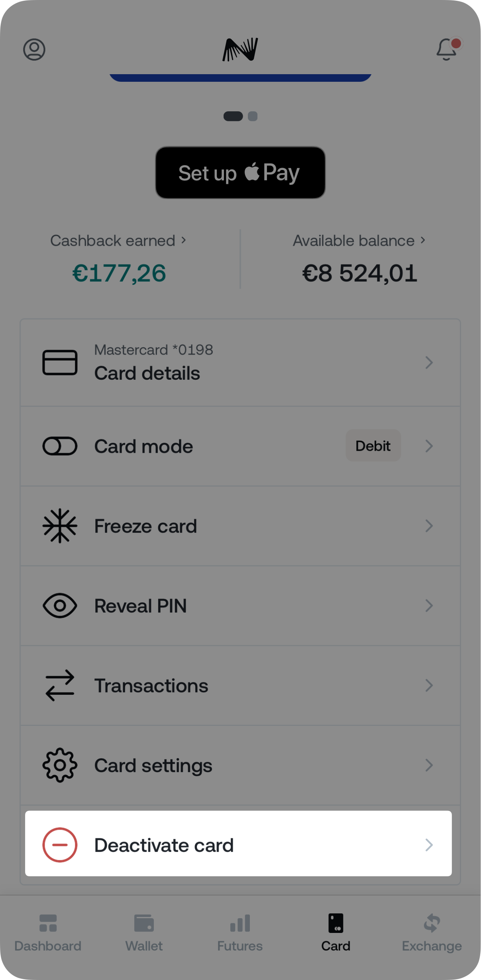Tap the snowflake Freeze card icon
This screenshot has width=481, height=980.
60,526
